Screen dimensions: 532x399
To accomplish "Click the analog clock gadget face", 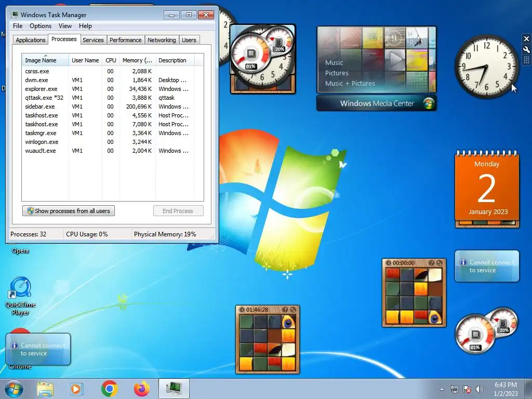I will tap(486, 66).
